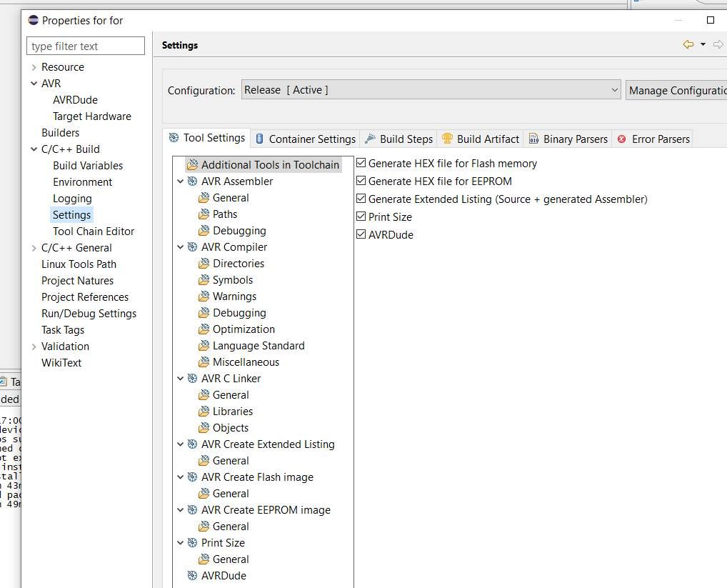Select Debugging under AVR Compiler
The height and width of the screenshot is (588, 727).
coord(239,313)
